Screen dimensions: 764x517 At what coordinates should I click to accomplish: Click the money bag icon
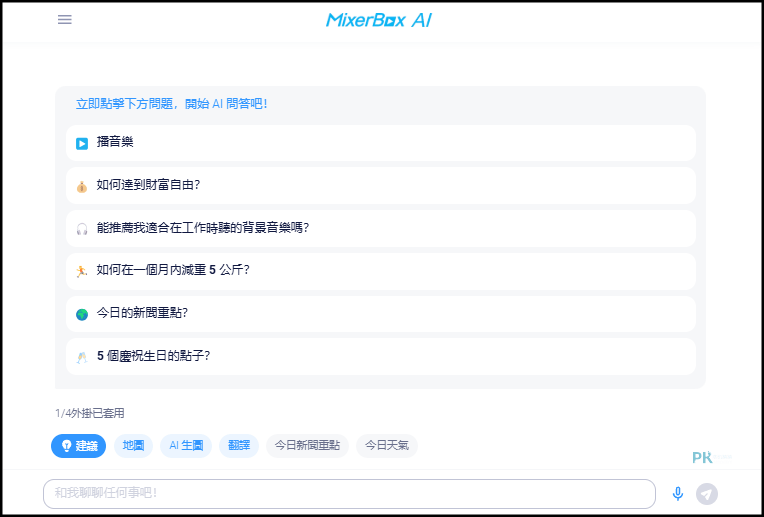[82, 186]
